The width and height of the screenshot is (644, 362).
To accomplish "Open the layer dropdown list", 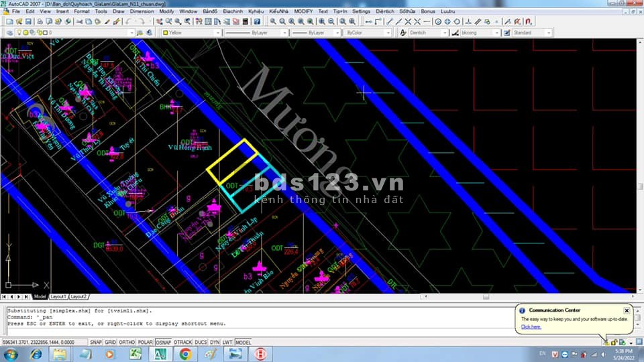I will pyautogui.click(x=131, y=32).
